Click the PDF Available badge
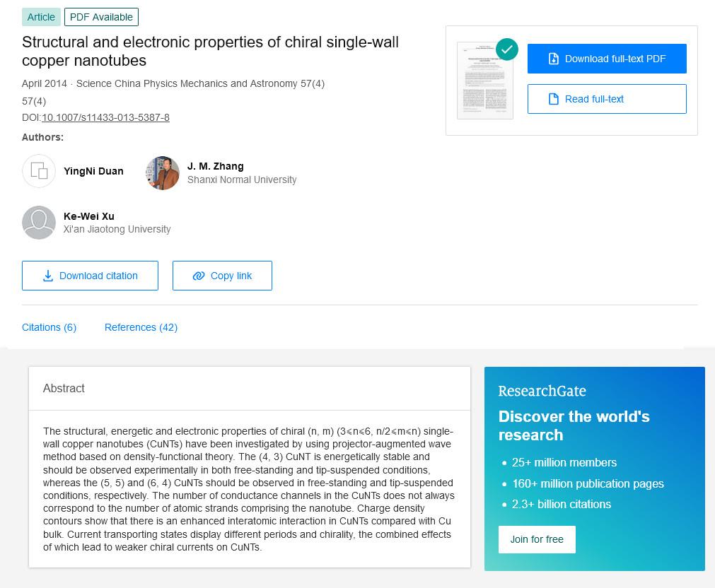 tap(101, 18)
